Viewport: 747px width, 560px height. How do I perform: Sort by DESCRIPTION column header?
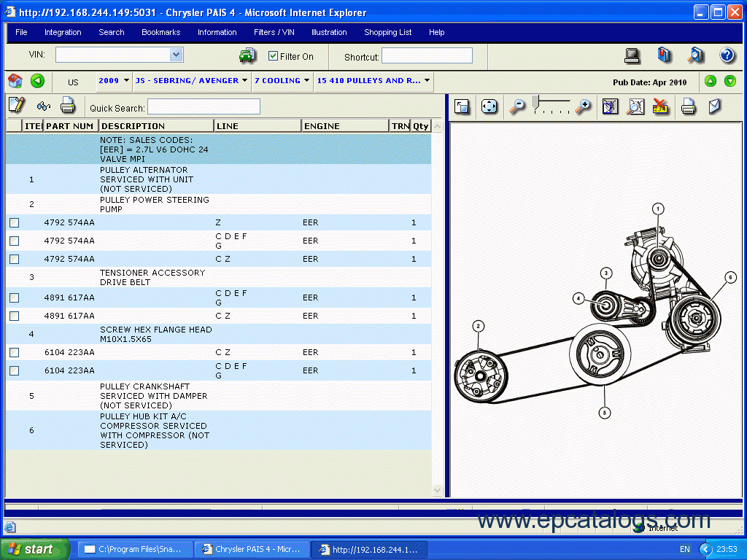tap(156, 126)
